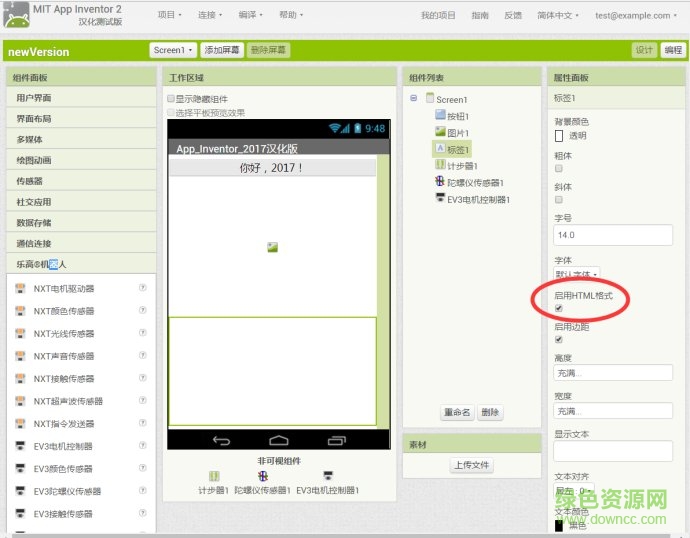Screen dimensions: 690x538
Task: Open help for NXT超声波传感器
Action: (143, 400)
